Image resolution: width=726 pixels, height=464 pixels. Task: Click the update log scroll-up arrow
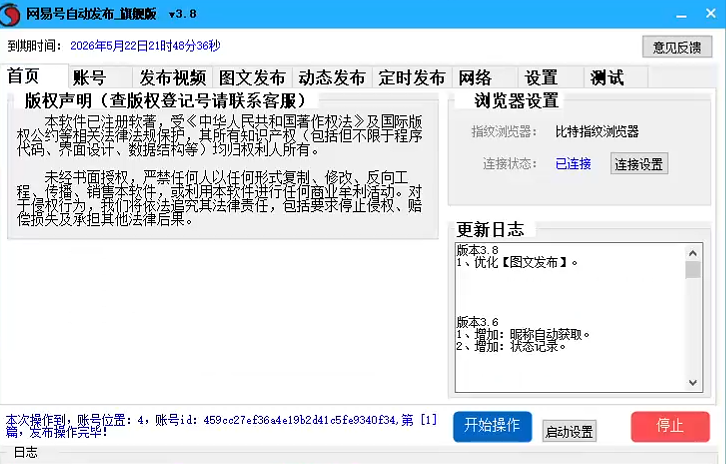(693, 253)
